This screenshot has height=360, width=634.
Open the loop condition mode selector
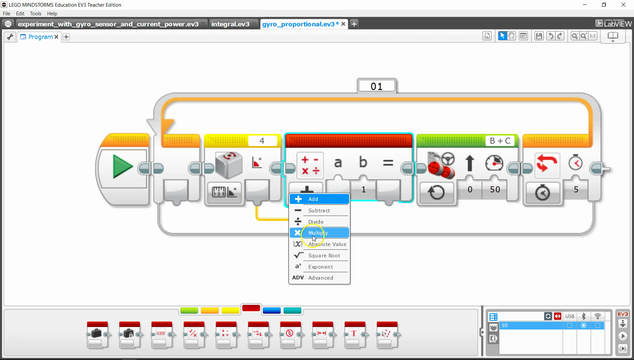click(x=542, y=193)
